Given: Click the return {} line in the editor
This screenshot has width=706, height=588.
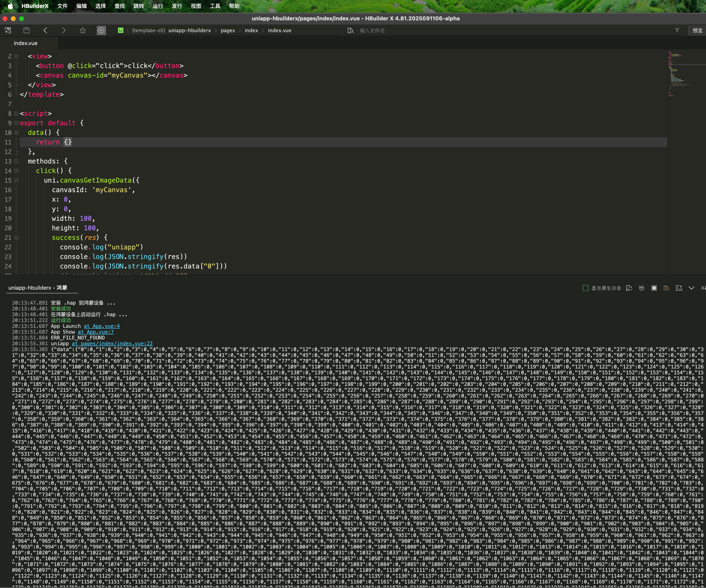Looking at the screenshot, I should [344, 142].
